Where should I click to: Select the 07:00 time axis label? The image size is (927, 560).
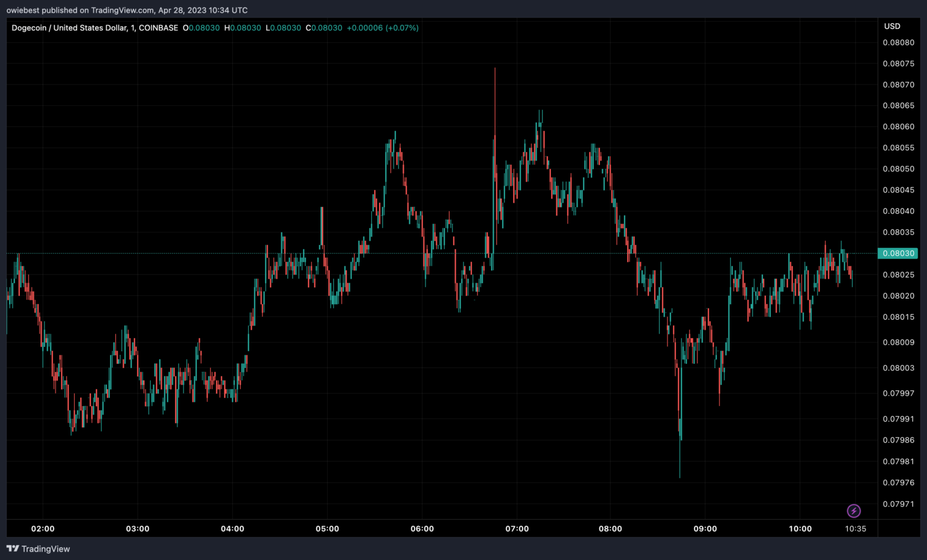pos(517,529)
